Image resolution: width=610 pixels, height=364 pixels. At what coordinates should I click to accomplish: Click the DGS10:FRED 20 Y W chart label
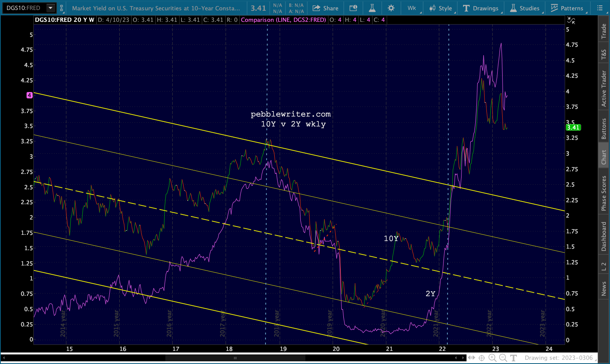coord(64,20)
